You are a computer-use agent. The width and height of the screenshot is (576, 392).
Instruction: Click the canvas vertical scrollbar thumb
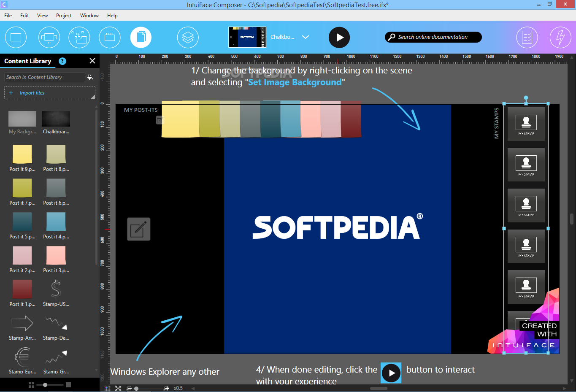(x=572, y=219)
